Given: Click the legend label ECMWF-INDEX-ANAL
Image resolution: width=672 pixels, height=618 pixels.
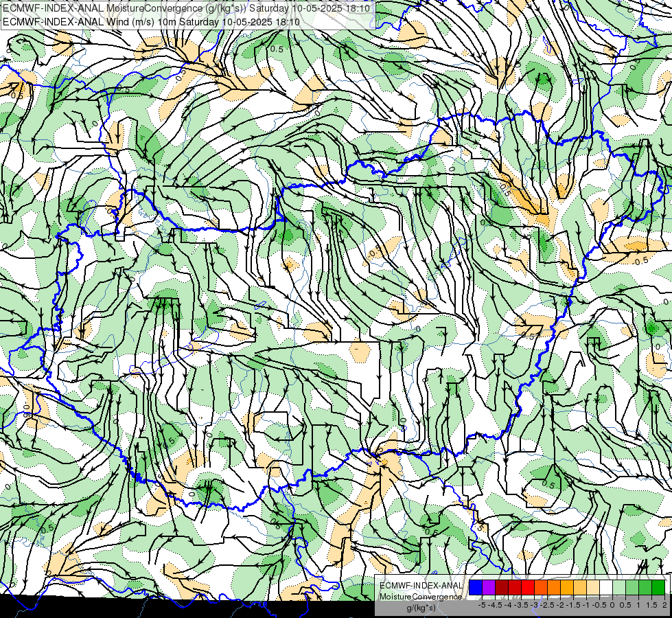Looking at the screenshot, I should coord(421,586).
